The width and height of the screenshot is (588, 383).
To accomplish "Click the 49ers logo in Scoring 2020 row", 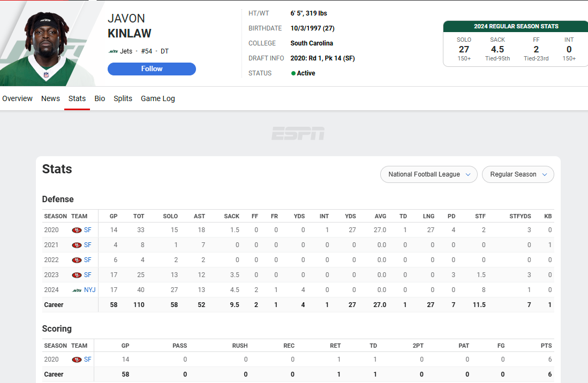I will point(77,360).
